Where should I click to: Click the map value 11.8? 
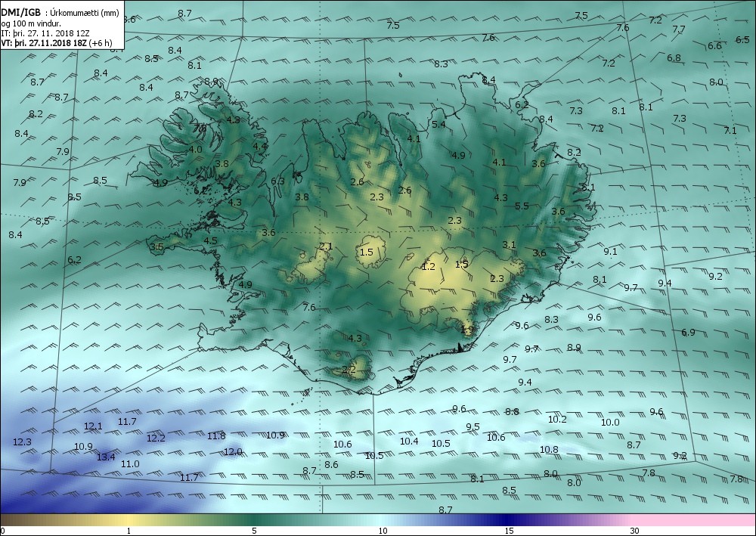[x=216, y=436]
